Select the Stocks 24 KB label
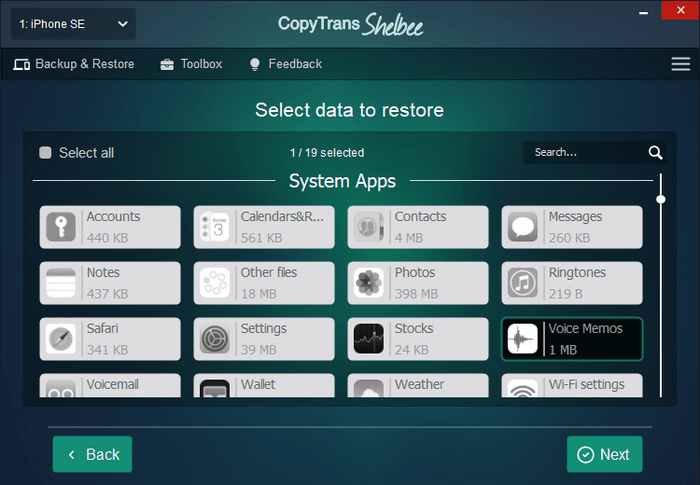This screenshot has height=485, width=700. click(x=414, y=339)
